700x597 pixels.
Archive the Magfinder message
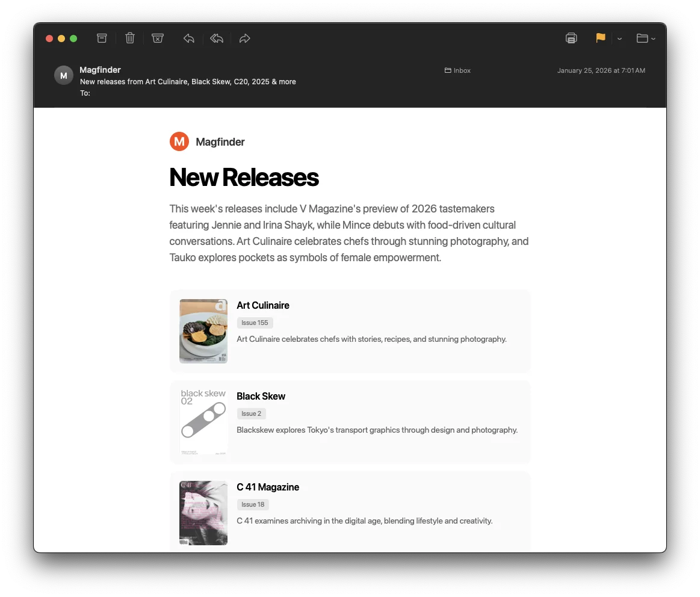pos(102,38)
